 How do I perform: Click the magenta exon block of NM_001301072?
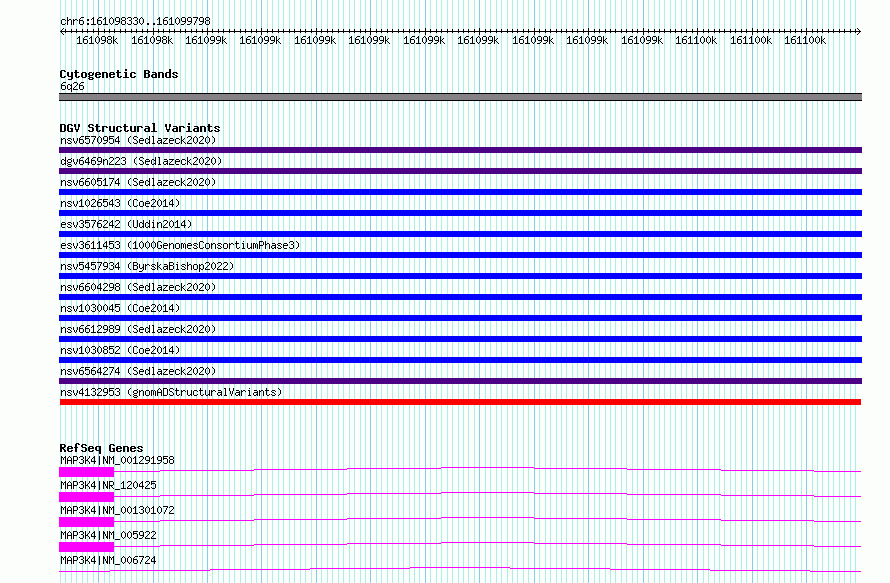(86, 522)
